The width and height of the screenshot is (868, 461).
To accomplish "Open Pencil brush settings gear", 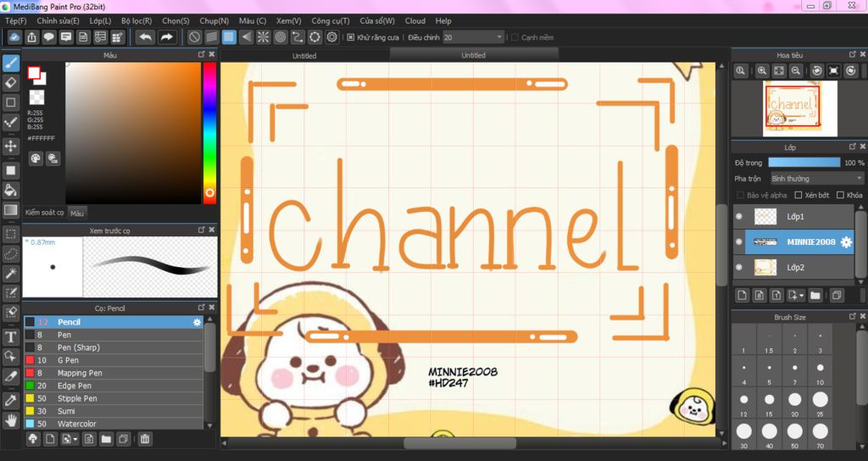I will point(197,322).
